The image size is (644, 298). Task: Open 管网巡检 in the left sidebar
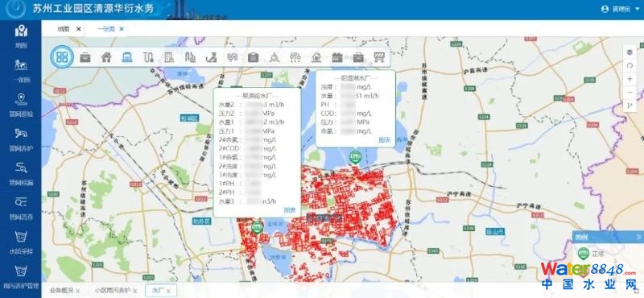(21, 106)
